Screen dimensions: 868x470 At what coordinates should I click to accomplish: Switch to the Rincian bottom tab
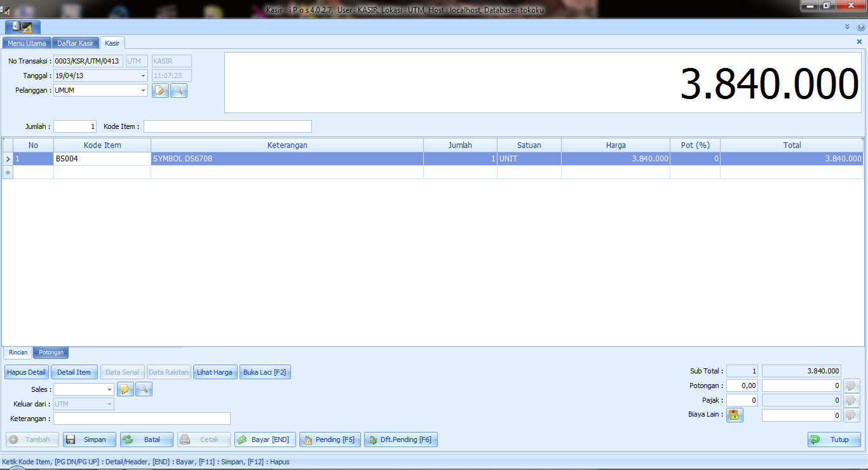pyautogui.click(x=18, y=352)
